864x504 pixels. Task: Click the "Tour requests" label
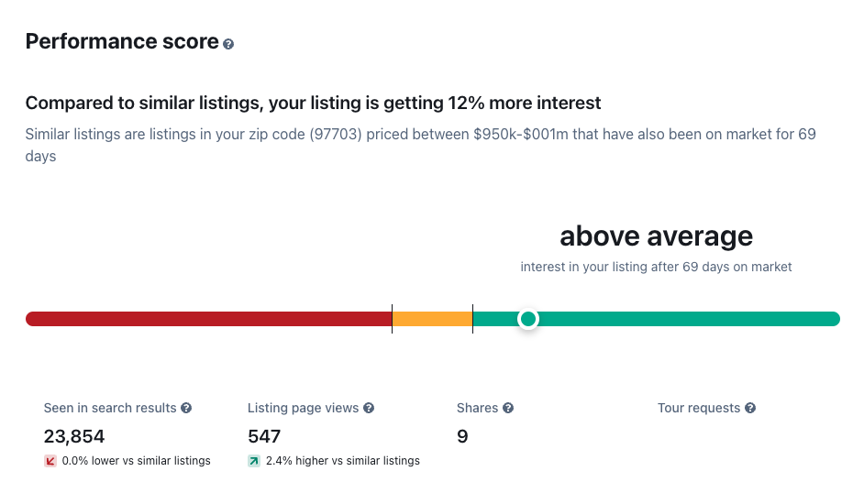[699, 408]
